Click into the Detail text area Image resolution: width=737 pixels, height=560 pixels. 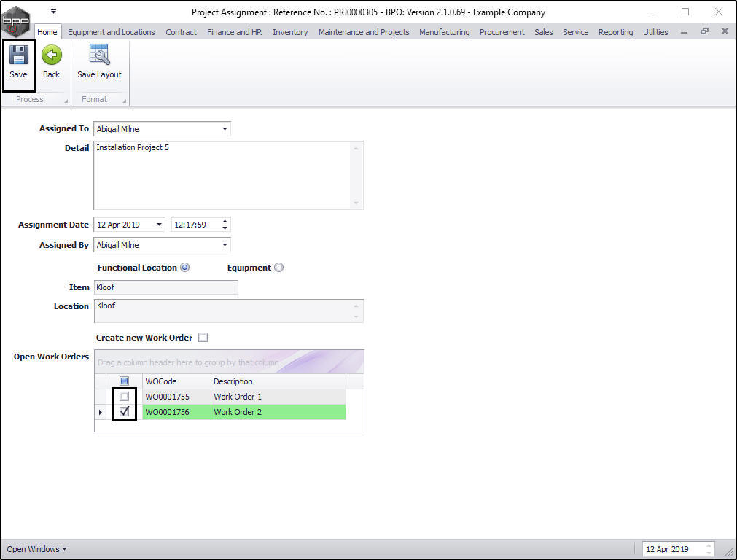tap(222, 175)
